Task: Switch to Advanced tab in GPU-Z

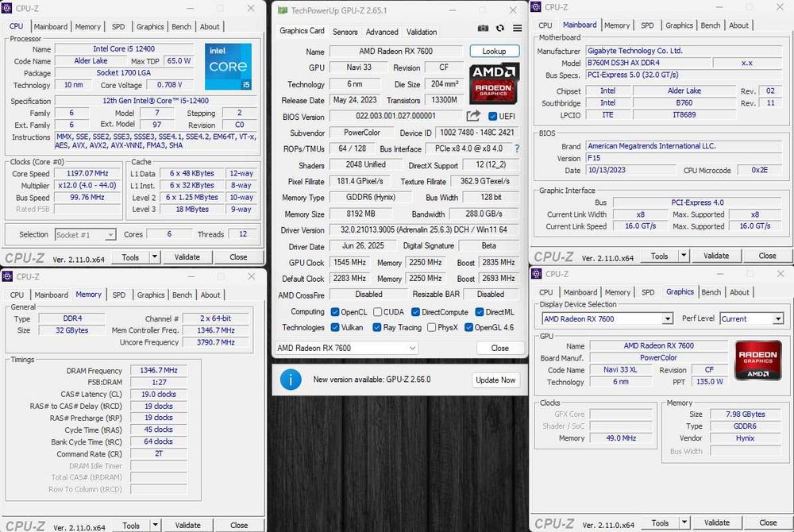Action: (x=382, y=32)
